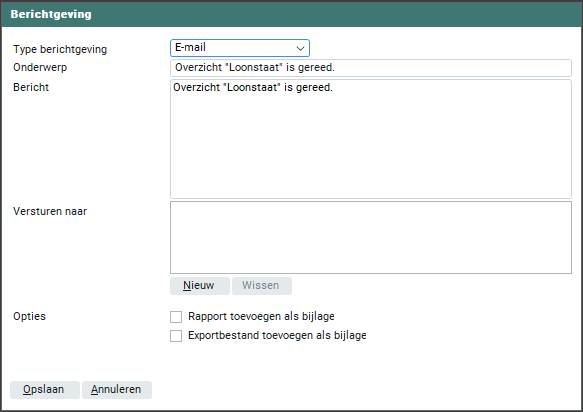Enable Rapport toevoegen als bijlage checkbox
This screenshot has width=583, height=412.
coord(176,317)
